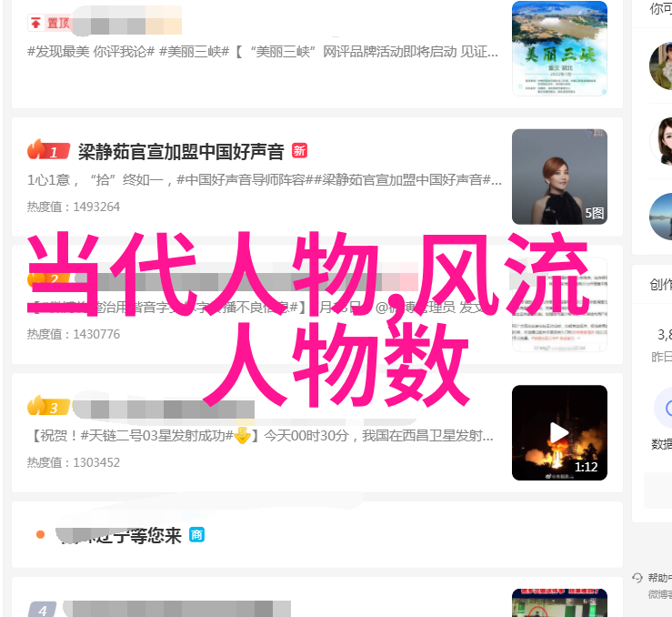Click the red 置顶 pinned badge icon
This screenshot has height=617, width=672.
49,23
